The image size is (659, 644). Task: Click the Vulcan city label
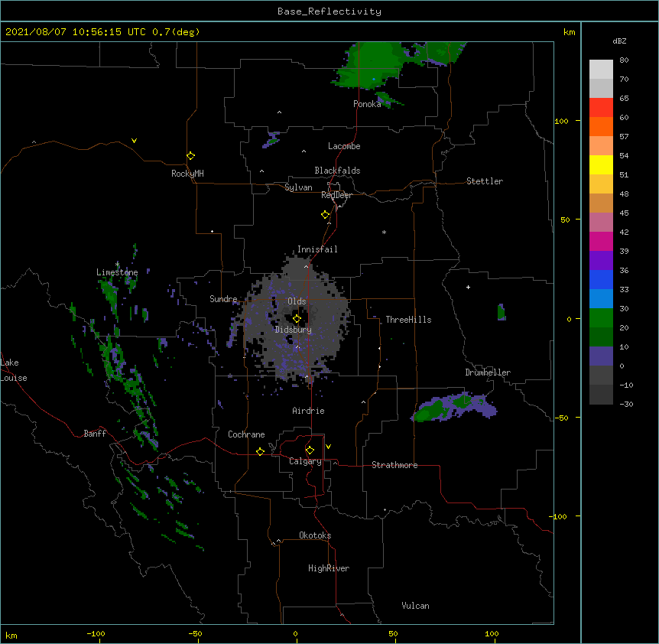pyautogui.click(x=415, y=606)
